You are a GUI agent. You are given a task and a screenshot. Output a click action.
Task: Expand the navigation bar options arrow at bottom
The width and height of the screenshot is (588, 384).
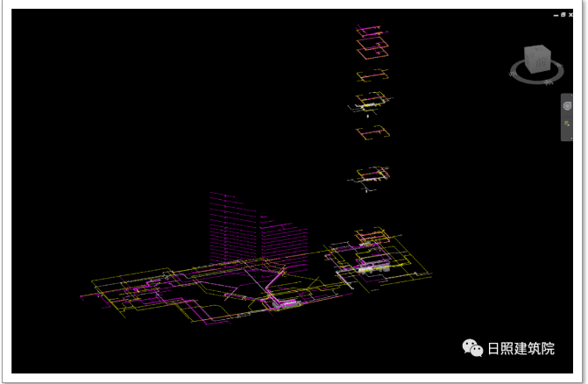[x=567, y=137]
